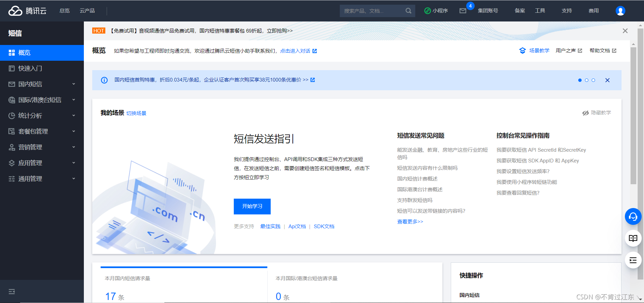Click the 查看更多>> link
The height and width of the screenshot is (303, 644).
(410, 222)
